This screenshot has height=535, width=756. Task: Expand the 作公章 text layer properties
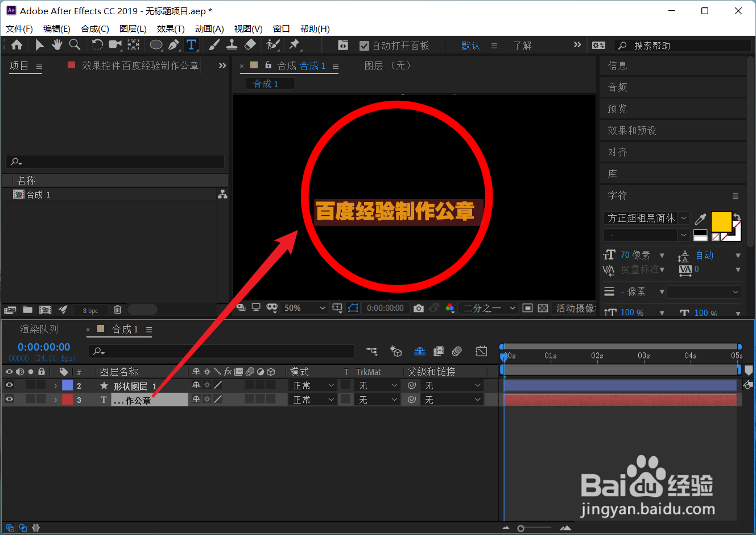55,400
